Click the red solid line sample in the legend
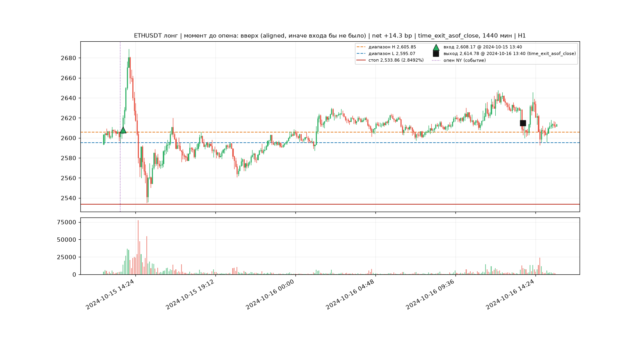 (361, 60)
